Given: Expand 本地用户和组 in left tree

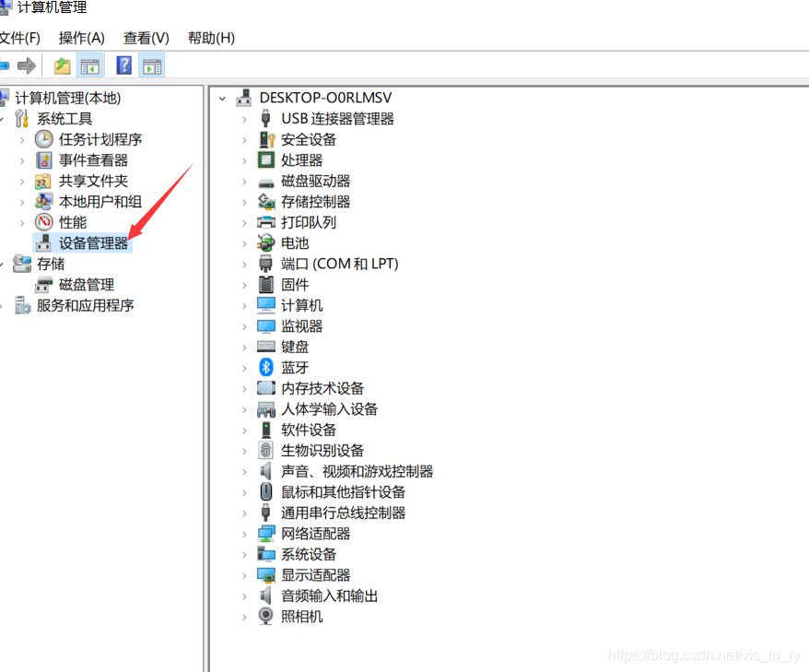Looking at the screenshot, I should [x=22, y=202].
